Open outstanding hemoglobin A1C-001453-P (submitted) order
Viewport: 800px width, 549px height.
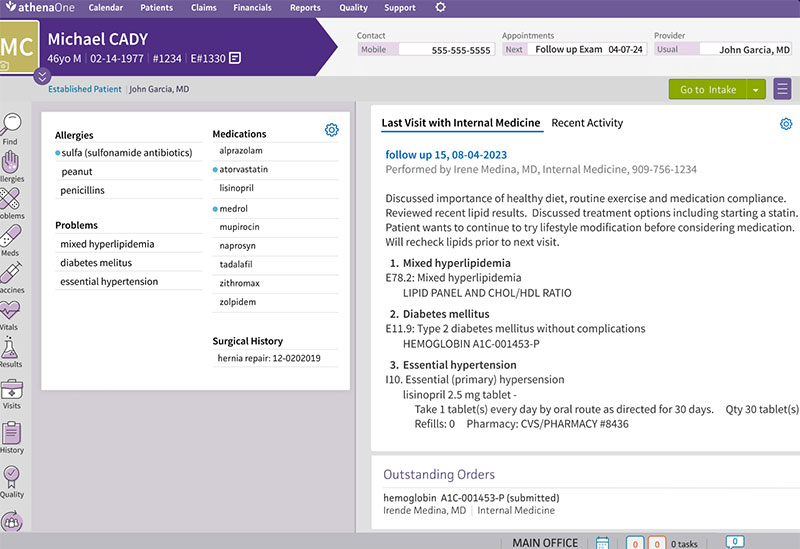(x=471, y=497)
